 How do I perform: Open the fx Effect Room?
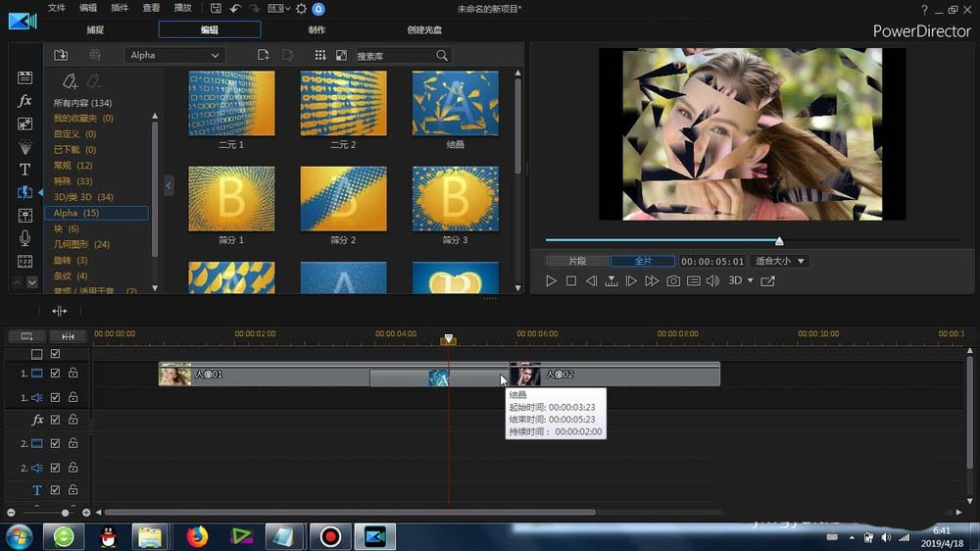pos(25,101)
